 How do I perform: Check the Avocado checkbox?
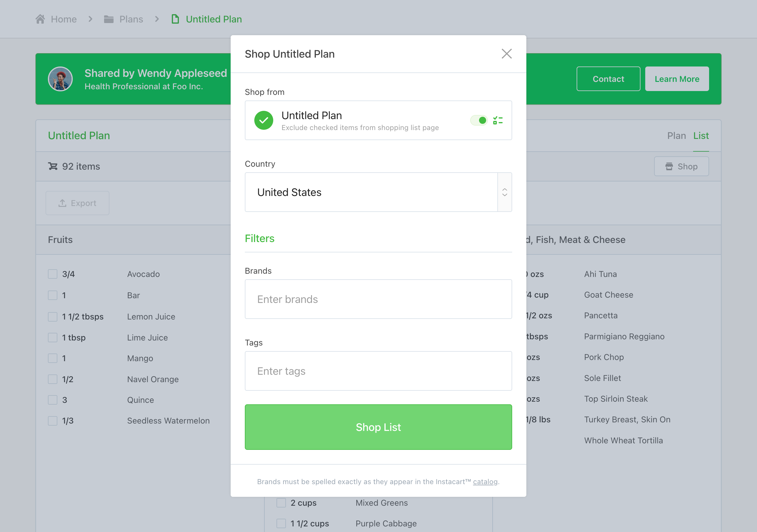[53, 274]
